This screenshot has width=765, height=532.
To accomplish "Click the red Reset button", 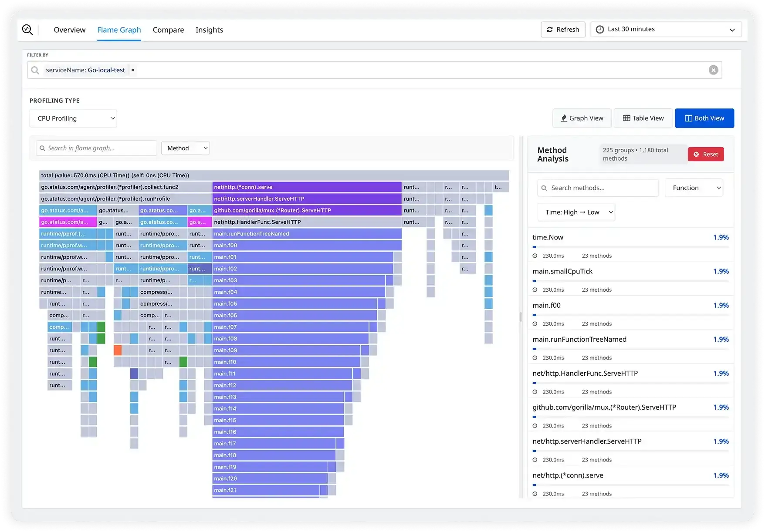I will (705, 155).
